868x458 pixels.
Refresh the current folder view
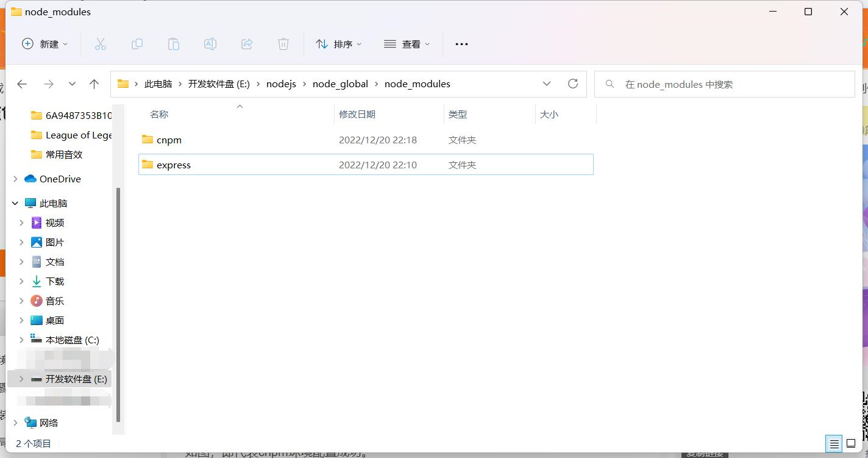[572, 84]
